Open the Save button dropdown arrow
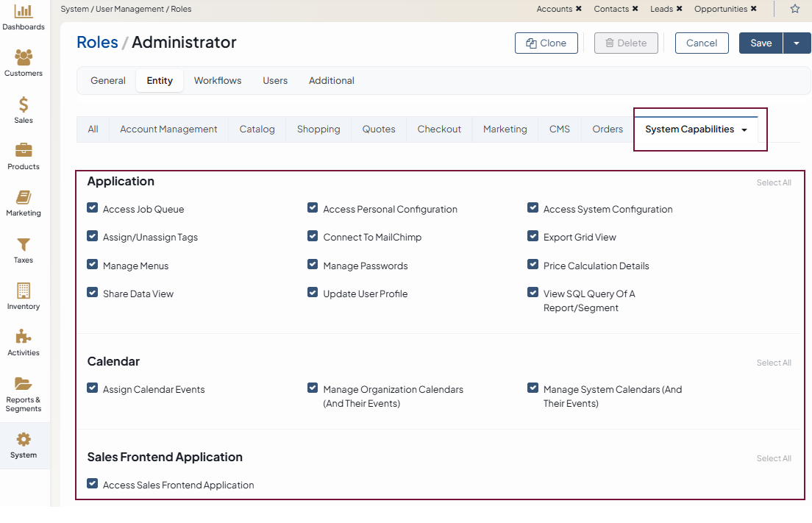This screenshot has width=812, height=523. point(797,43)
